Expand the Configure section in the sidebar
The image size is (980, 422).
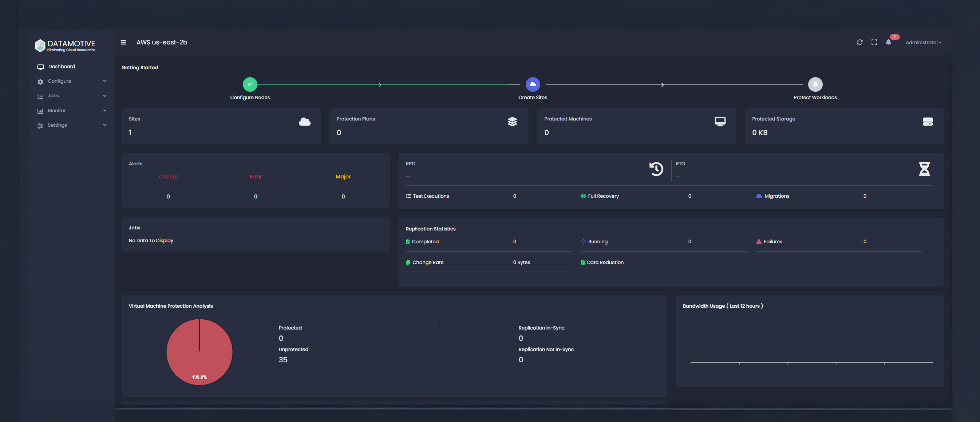[59, 81]
